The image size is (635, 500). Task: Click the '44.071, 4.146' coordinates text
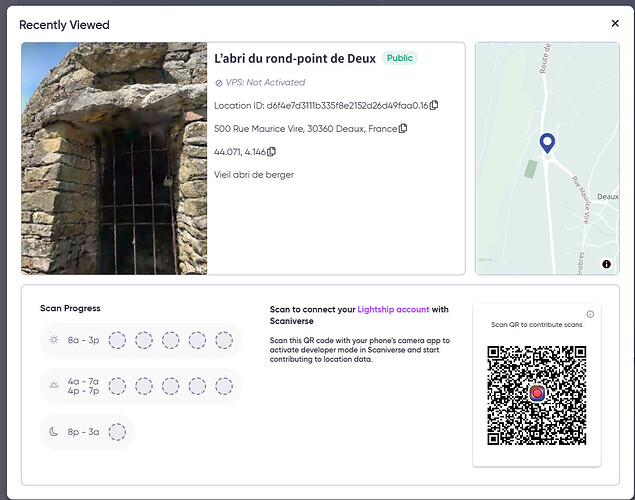click(240, 152)
